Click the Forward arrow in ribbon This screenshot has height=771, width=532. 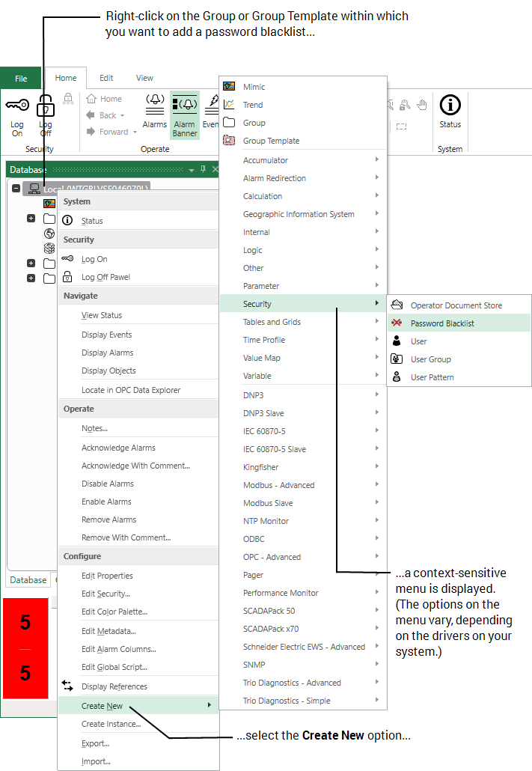coord(91,131)
